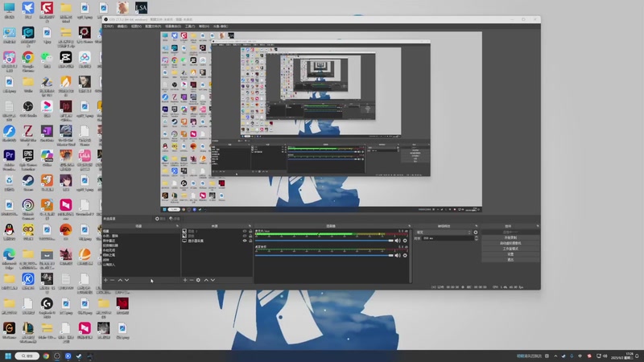
Task: Open OneNote desktop shortcut
Action: click(x=47, y=134)
